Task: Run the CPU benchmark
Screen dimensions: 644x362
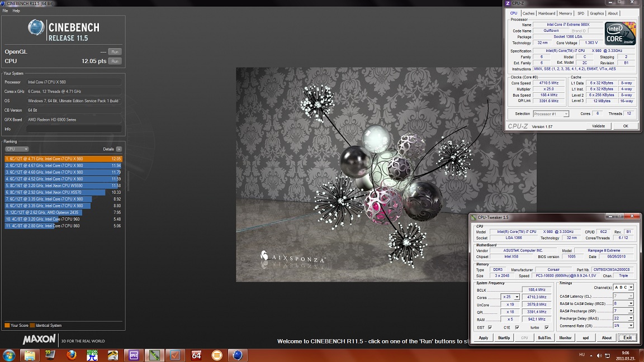Action: click(x=115, y=61)
